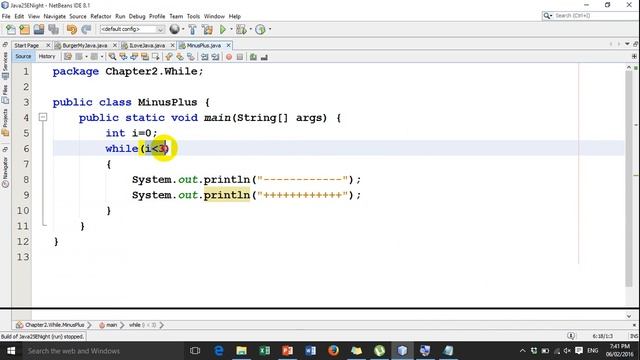Image resolution: width=640 pixels, height=360 pixels.
Task: Switch to the ILoveJava.java tab
Action: [147, 45]
